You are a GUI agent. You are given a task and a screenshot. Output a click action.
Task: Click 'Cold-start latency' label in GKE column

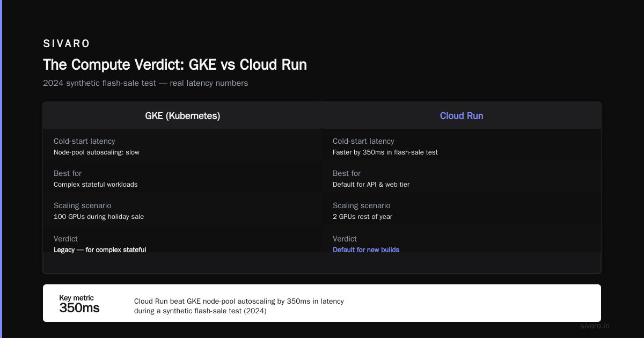click(x=84, y=141)
